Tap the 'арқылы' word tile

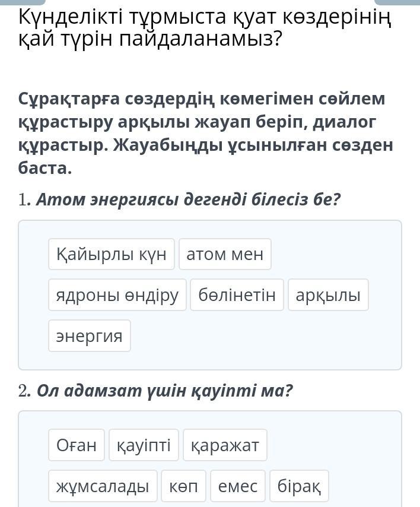[328, 295]
